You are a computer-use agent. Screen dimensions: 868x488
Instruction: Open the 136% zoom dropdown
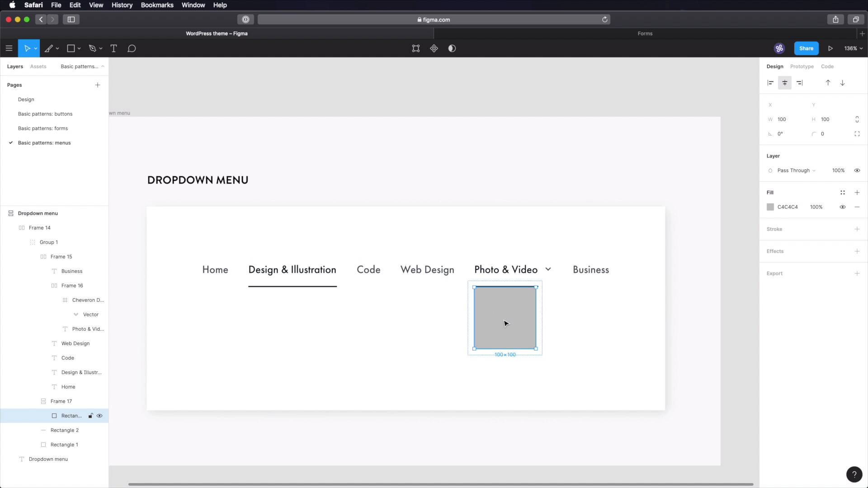coord(853,48)
